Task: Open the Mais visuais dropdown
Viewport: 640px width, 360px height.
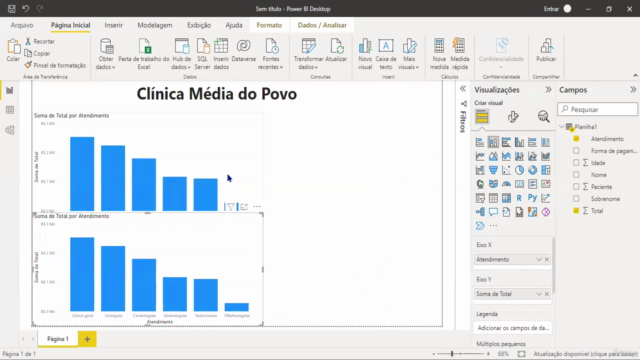Action: pyautogui.click(x=408, y=53)
